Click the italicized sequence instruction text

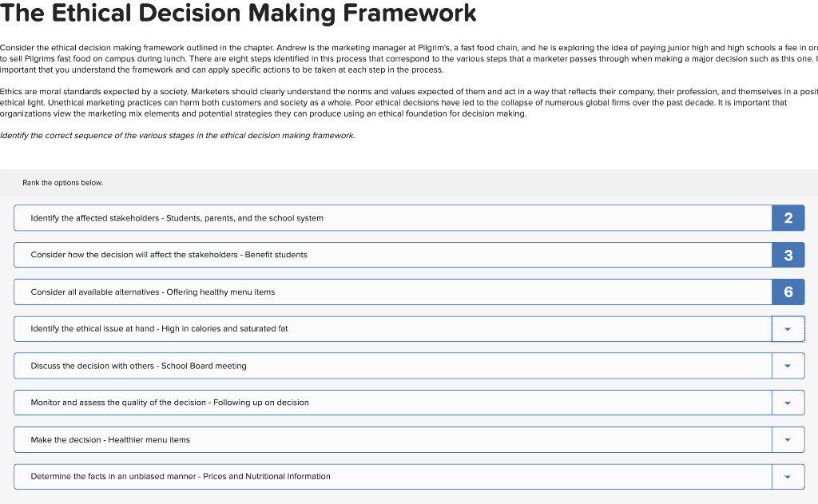click(177, 135)
